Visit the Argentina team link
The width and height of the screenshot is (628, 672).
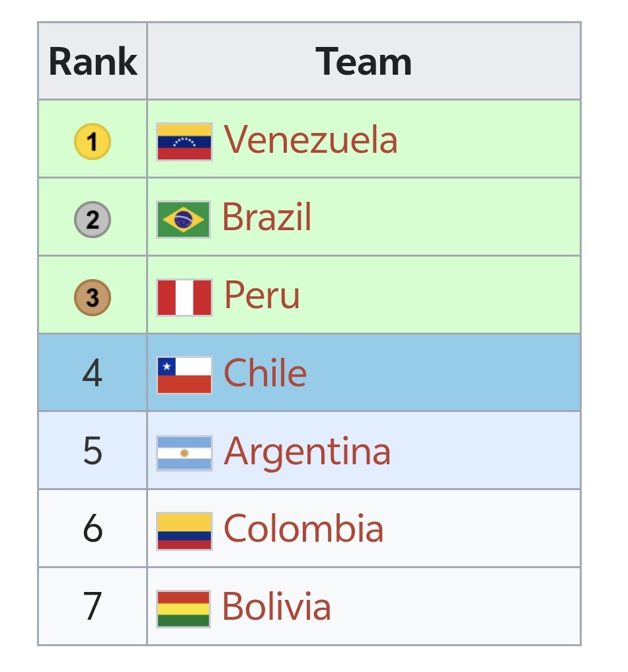307,452
